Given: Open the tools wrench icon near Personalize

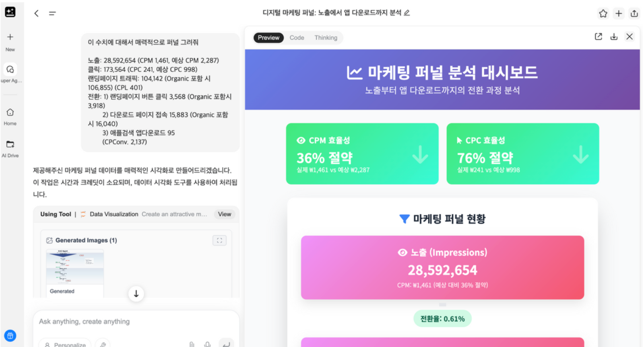Looking at the screenshot, I should (x=103, y=344).
